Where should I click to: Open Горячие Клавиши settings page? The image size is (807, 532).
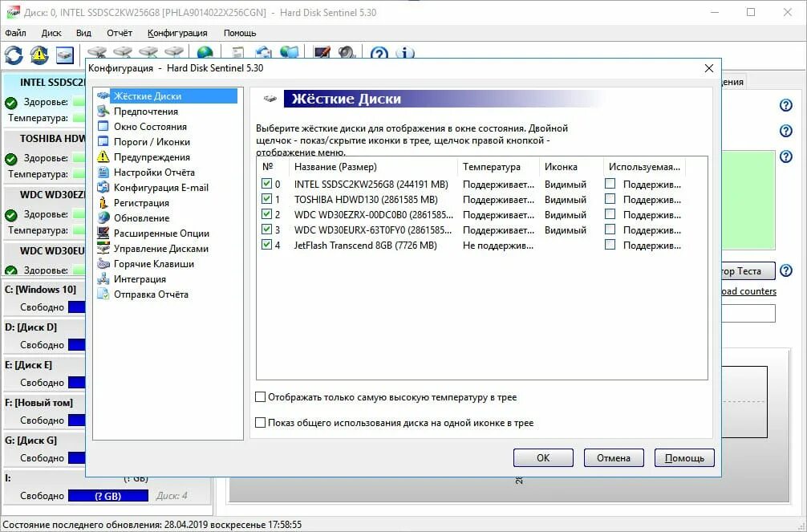click(153, 264)
